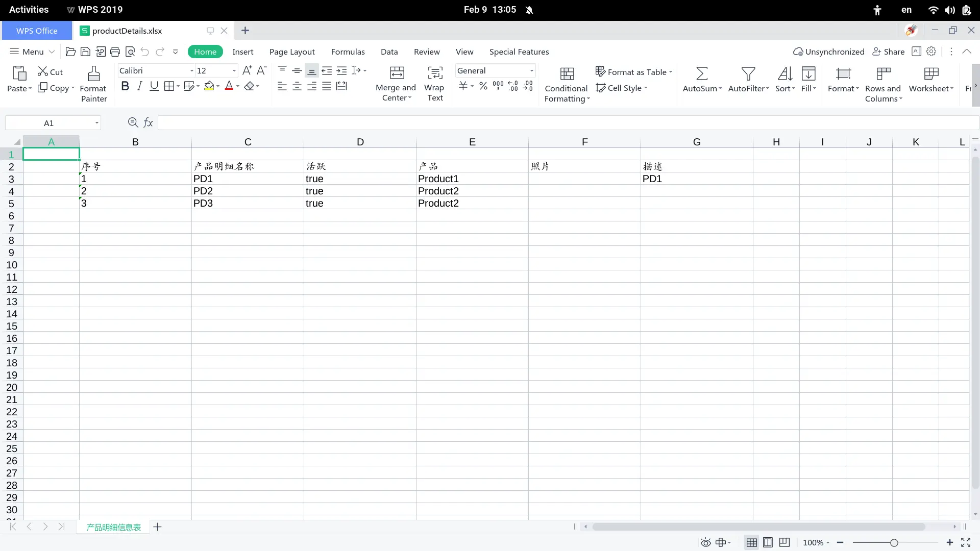Open the font size dropdown
Screen dimensions: 980x551
tap(234, 71)
